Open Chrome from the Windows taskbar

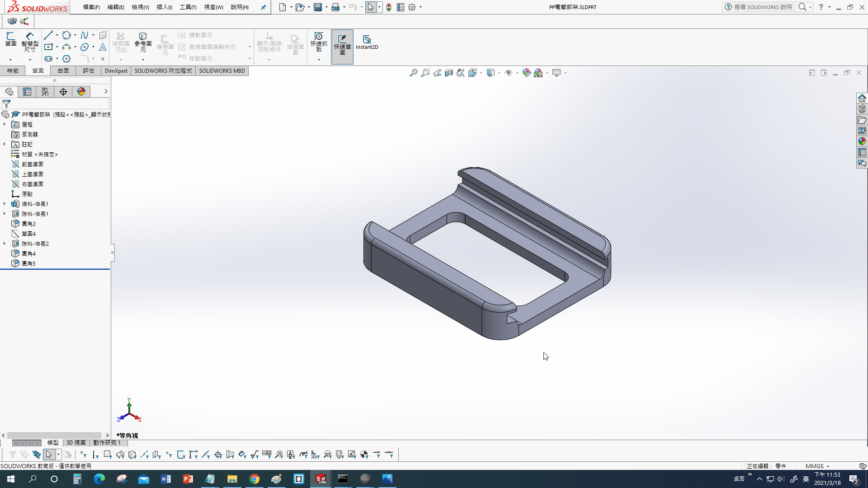[255, 479]
